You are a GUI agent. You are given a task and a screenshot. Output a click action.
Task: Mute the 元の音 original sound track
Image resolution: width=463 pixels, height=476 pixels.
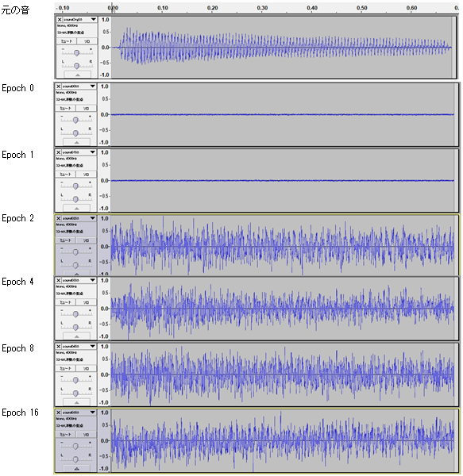pyautogui.click(x=67, y=41)
